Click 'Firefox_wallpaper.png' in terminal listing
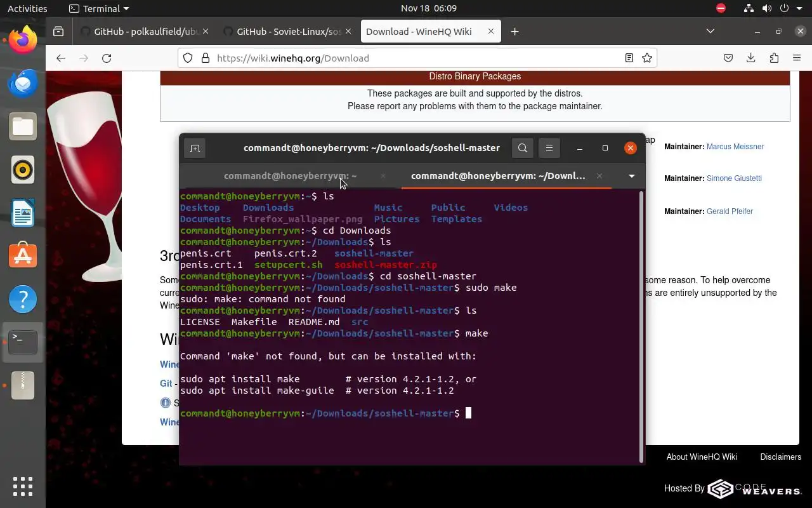The height and width of the screenshot is (508, 812). pos(303,219)
